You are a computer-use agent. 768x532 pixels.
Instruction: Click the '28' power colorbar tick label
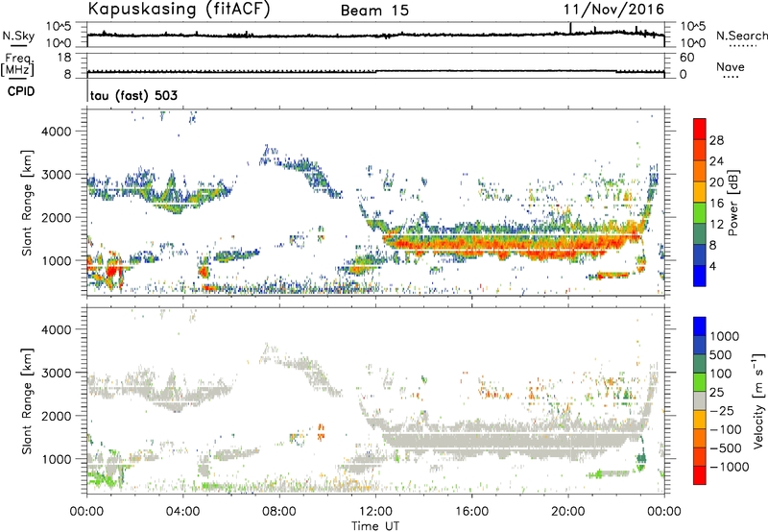coord(716,140)
